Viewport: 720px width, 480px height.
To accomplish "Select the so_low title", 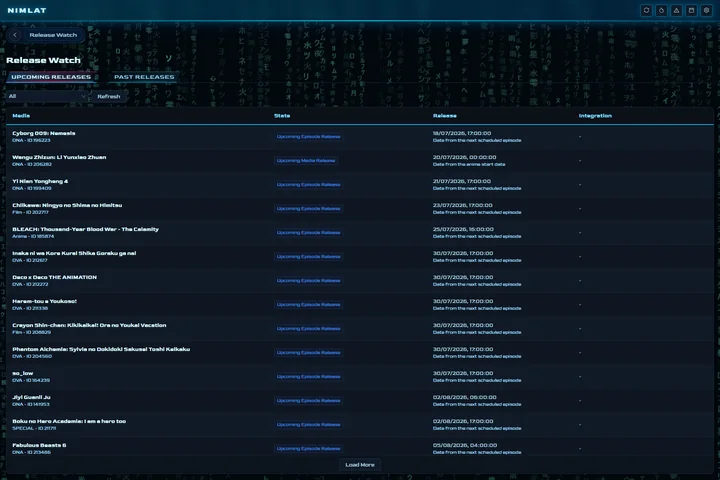I will coord(22,373).
